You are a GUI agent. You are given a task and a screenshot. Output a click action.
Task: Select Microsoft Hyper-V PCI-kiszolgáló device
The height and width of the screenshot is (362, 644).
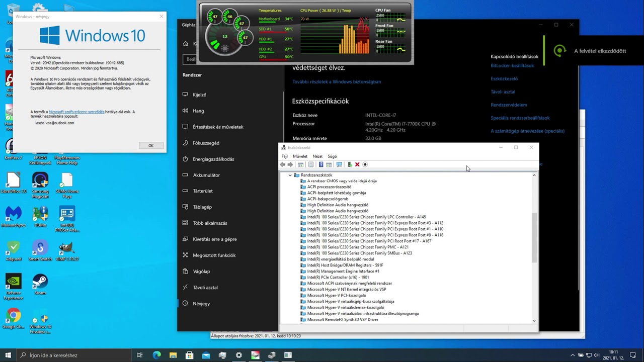click(x=337, y=296)
